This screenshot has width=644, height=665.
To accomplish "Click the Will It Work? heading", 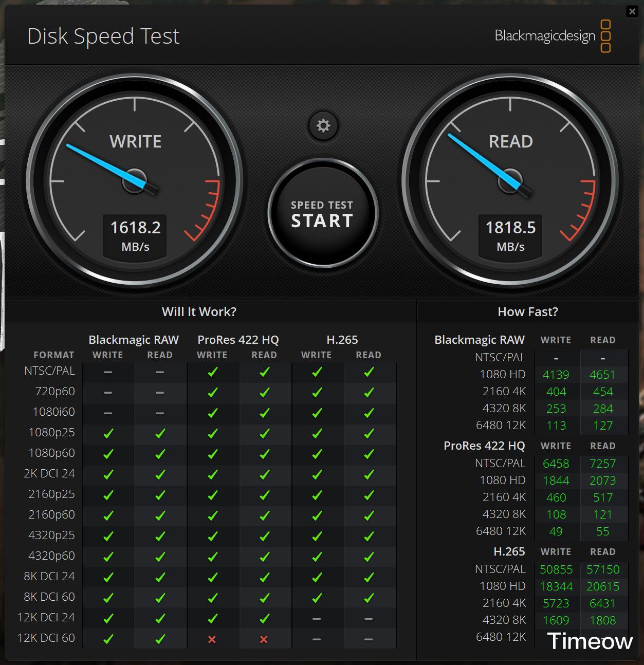I will pyautogui.click(x=199, y=311).
